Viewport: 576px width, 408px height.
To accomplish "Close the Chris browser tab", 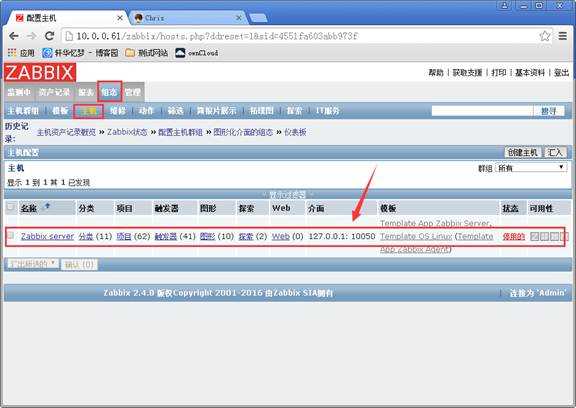I will pyautogui.click(x=239, y=18).
